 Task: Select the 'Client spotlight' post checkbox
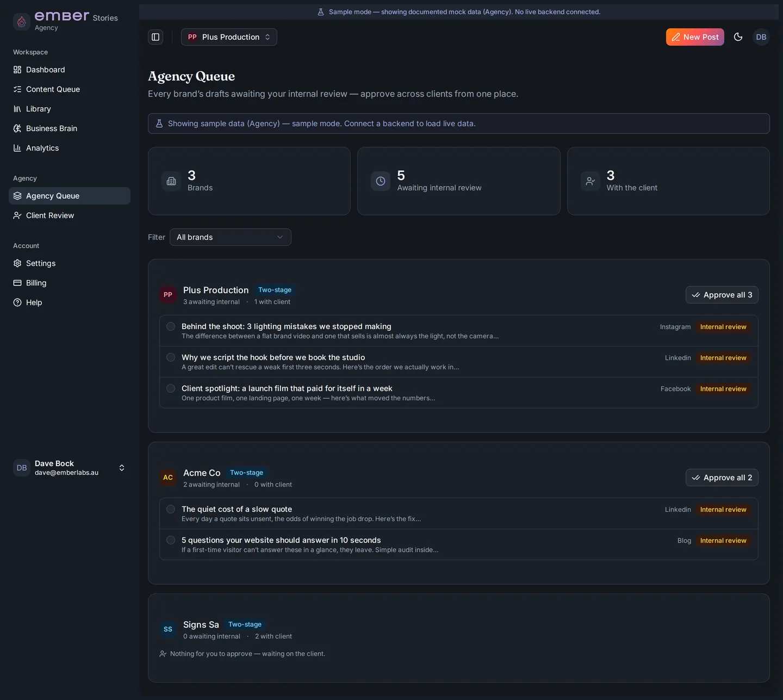point(171,388)
